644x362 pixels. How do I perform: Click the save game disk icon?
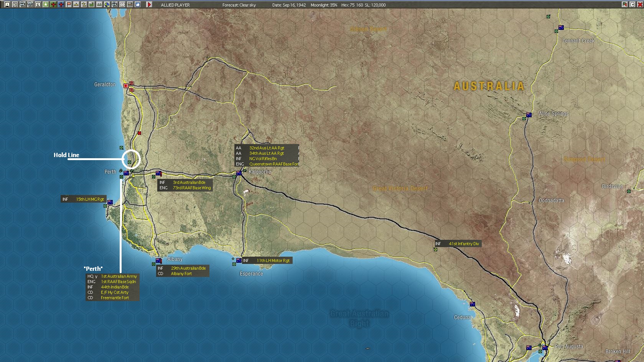coord(7,5)
